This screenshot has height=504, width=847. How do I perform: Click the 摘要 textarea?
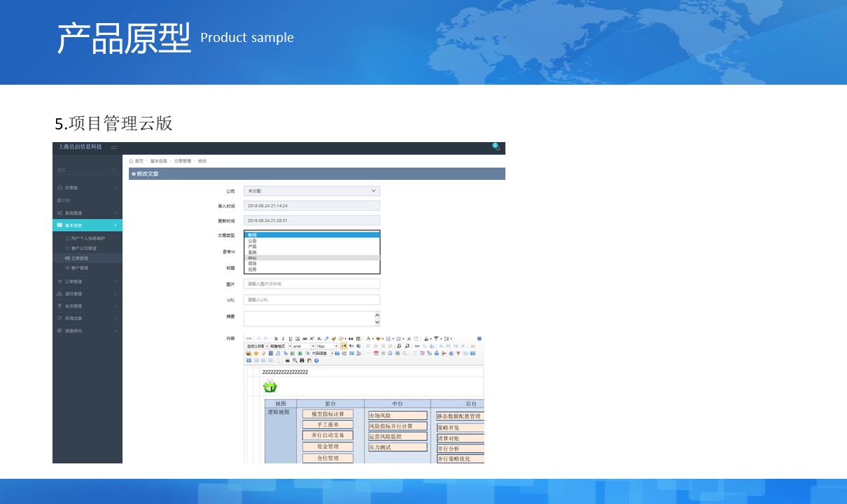click(x=311, y=318)
